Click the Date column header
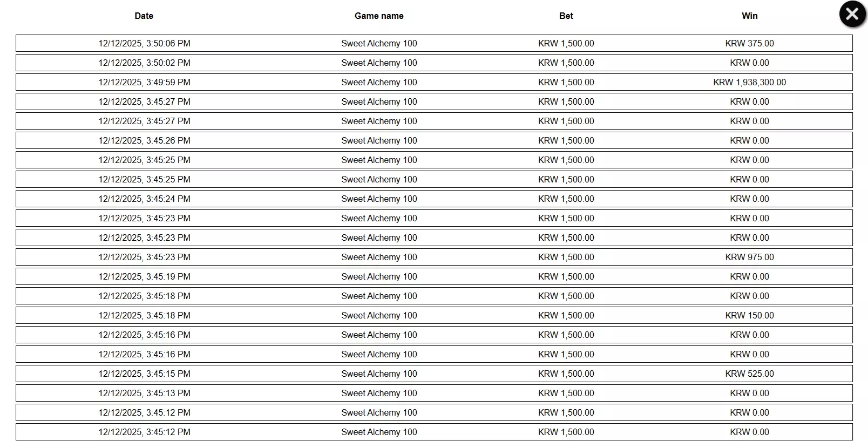The width and height of the screenshot is (868, 441). 144,16
